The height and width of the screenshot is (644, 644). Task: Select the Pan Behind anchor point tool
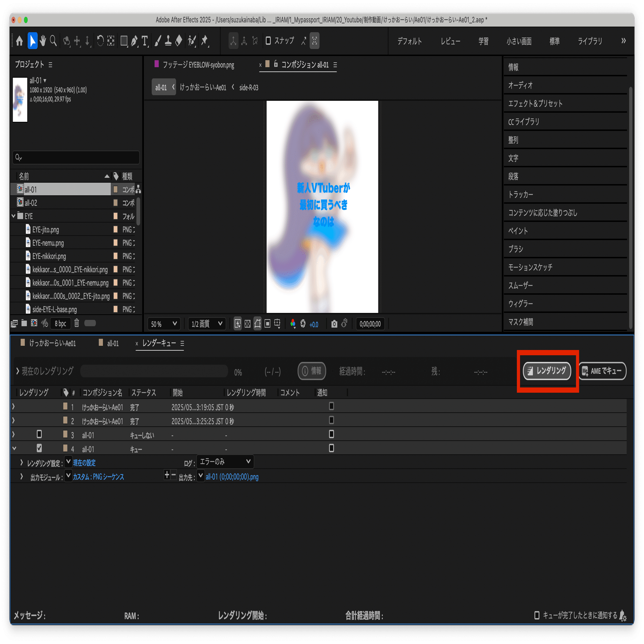pyautogui.click(x=111, y=41)
